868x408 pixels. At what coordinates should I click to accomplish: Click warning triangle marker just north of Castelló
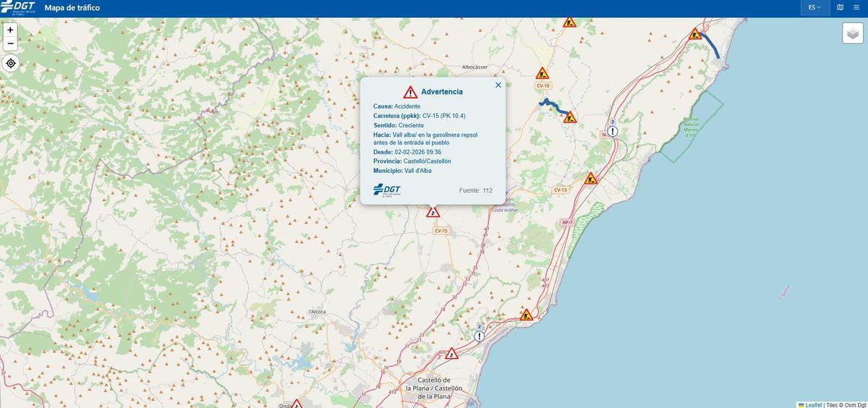pyautogui.click(x=451, y=354)
